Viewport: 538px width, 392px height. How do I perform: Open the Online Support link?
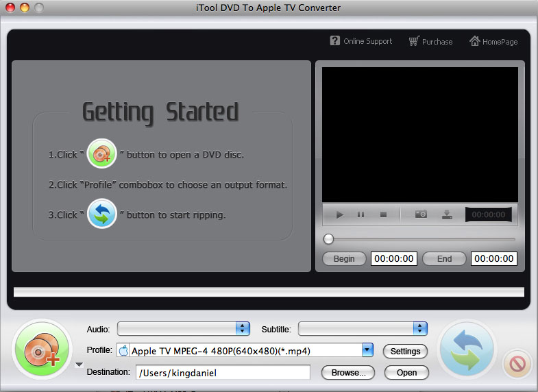tap(361, 41)
